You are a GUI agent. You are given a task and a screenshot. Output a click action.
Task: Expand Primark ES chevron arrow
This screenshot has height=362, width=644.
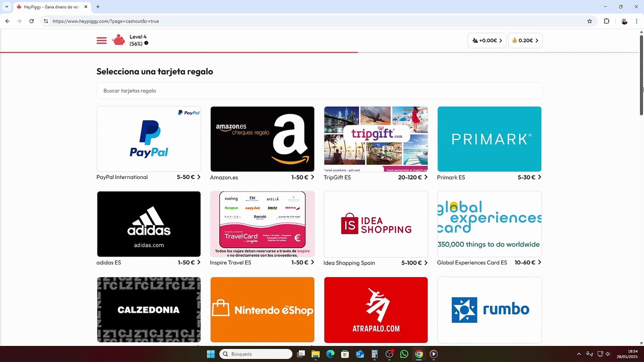pyautogui.click(x=539, y=177)
